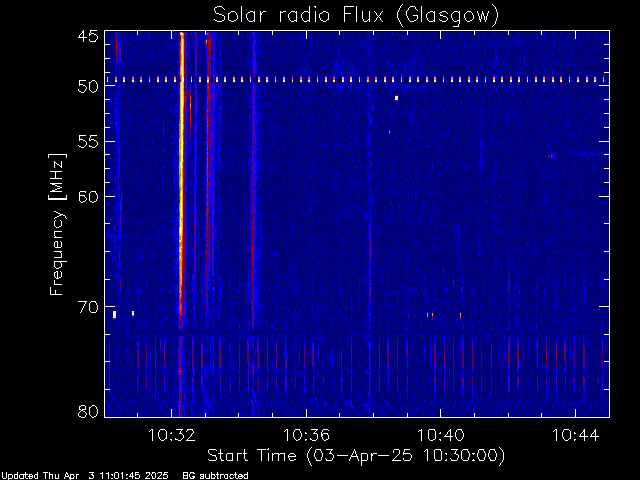Click the "Updated Thu Apr 3 11:01:45 2025" timestamp
Viewport: 640px width, 480px height.
click(85, 476)
